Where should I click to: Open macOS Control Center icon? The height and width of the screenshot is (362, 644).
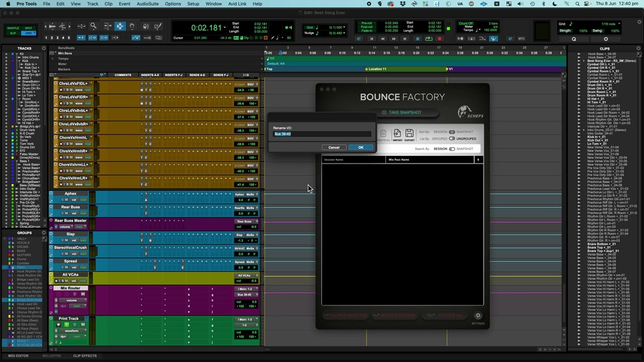coord(587,4)
